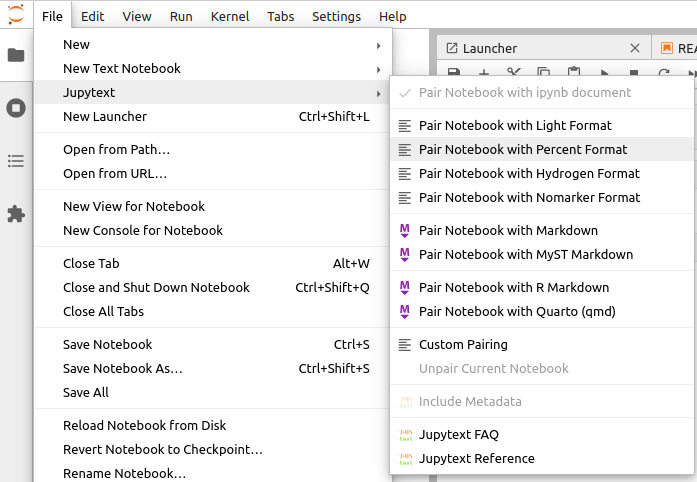Select Save All
The height and width of the screenshot is (482, 697).
tap(213, 393)
